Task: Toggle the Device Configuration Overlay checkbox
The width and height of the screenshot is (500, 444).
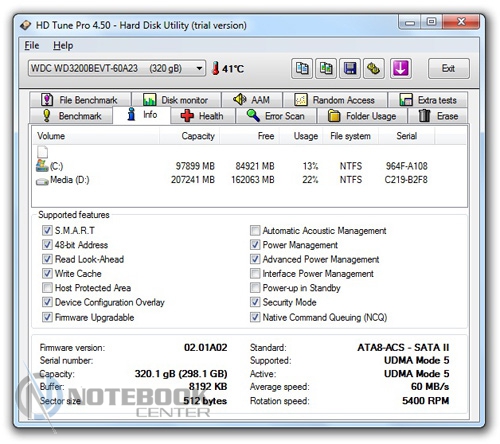Action: (47, 302)
